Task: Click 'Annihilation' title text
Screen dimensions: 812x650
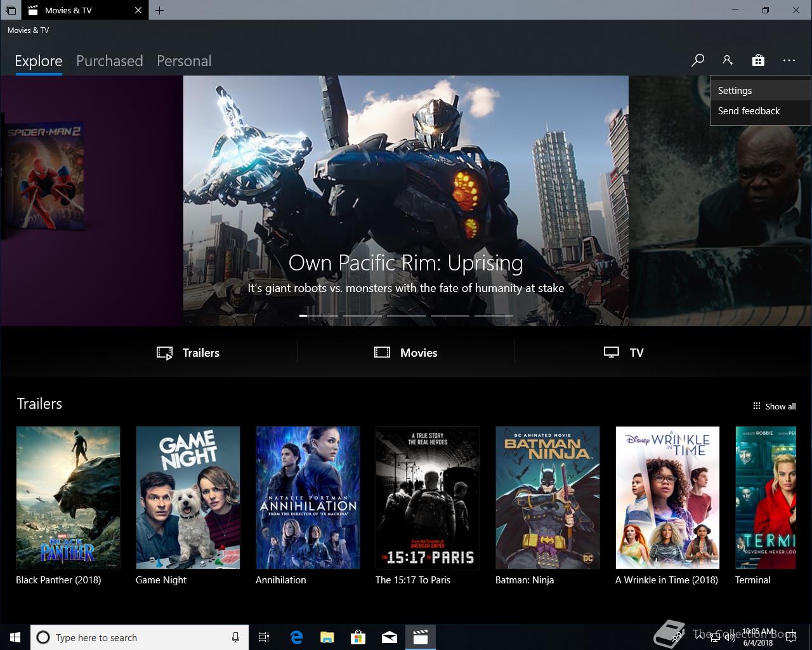Action: click(x=281, y=580)
